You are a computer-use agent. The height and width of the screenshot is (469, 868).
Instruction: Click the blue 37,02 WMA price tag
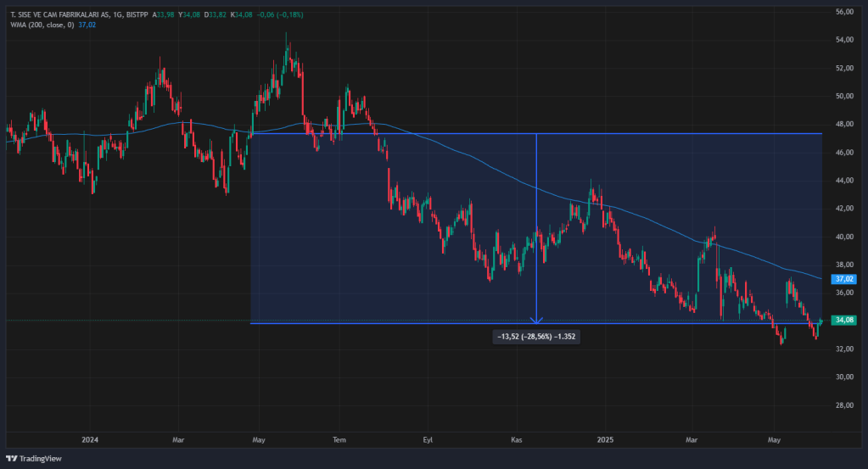(x=844, y=278)
